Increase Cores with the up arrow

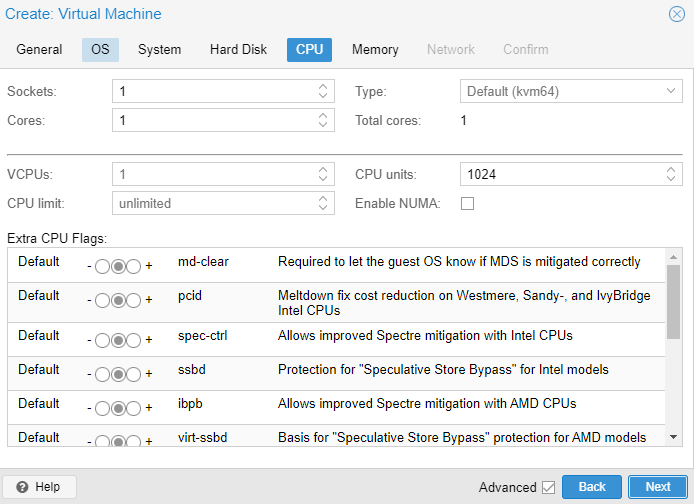click(x=323, y=115)
